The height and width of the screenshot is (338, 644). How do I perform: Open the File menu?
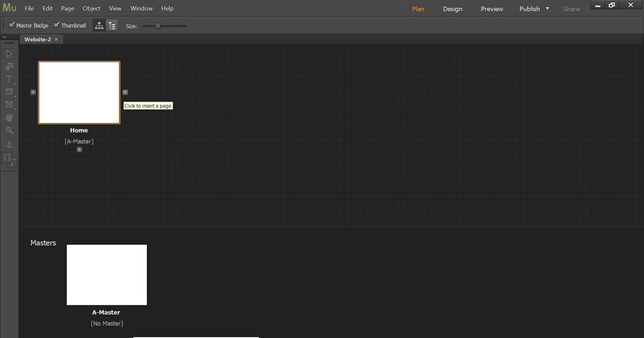pyautogui.click(x=29, y=8)
